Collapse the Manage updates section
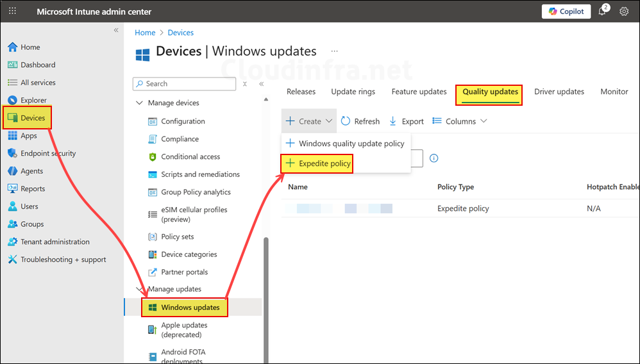The image size is (640, 364). coord(140,289)
